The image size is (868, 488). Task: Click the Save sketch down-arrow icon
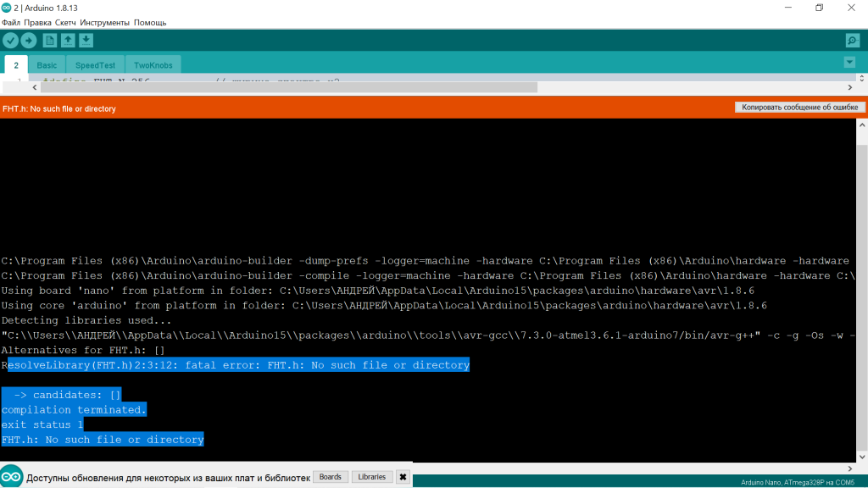tap(86, 41)
